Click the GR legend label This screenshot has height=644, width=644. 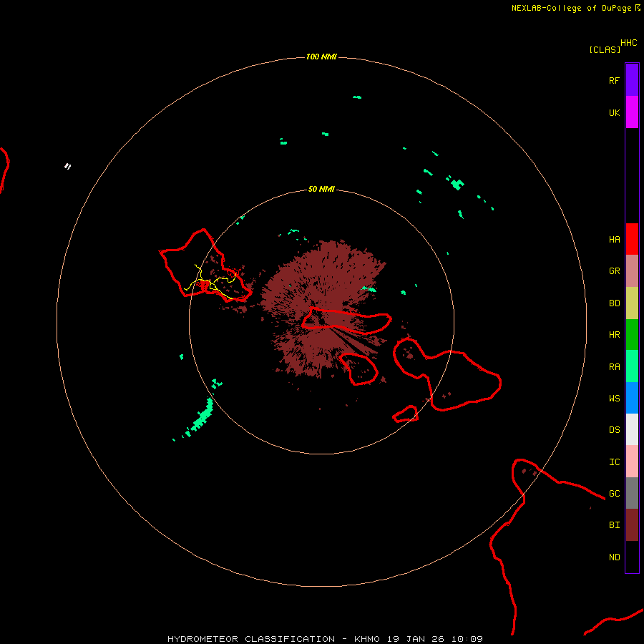click(x=614, y=271)
